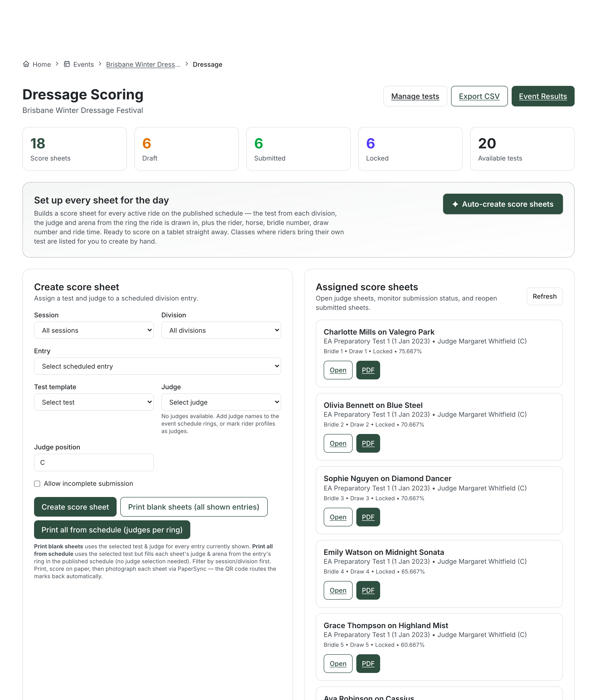
Task: Open Emily Watson on Midnight Sonata sheet
Action: [338, 590]
